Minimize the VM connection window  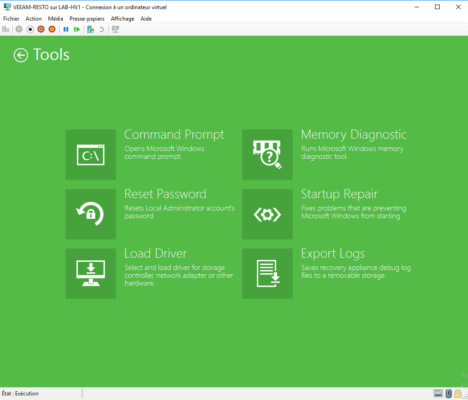click(x=417, y=7)
